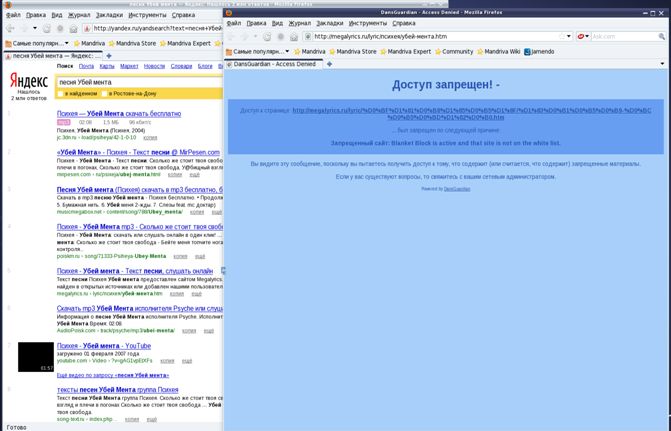This screenshot has height=431, width=671.
Task: Click Stop button in the Yandex Firefox window
Action: pyautogui.click(x=60, y=29)
